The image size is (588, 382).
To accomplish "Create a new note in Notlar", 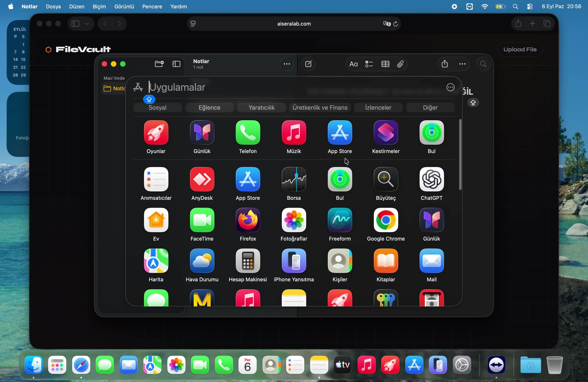I will 308,64.
